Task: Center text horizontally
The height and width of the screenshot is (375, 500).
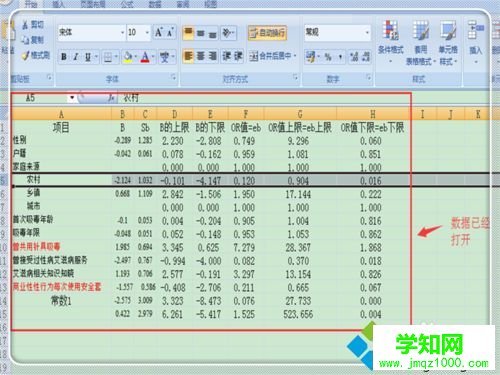Action: point(201,56)
